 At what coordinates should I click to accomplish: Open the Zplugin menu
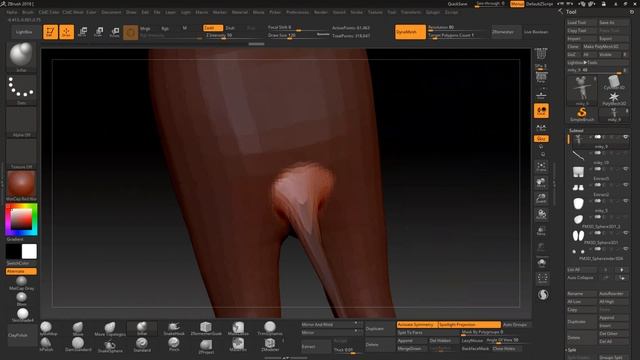(433, 12)
